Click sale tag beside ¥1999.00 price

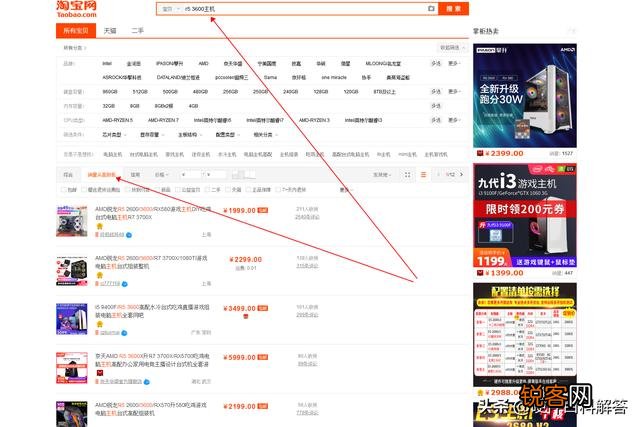[263, 210]
